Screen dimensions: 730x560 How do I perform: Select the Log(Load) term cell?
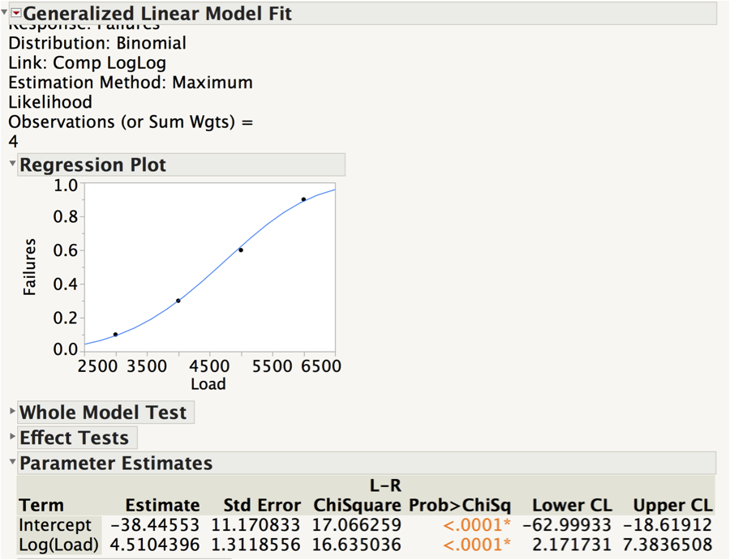pyautogui.click(x=59, y=545)
